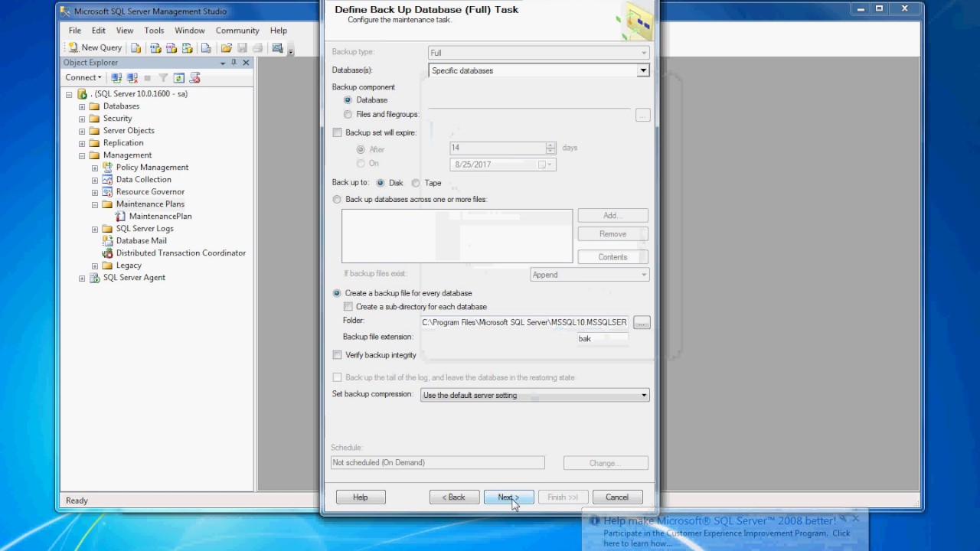This screenshot has height=551, width=980.
Task: Click the Folder browse ellipsis button
Action: 642,323
